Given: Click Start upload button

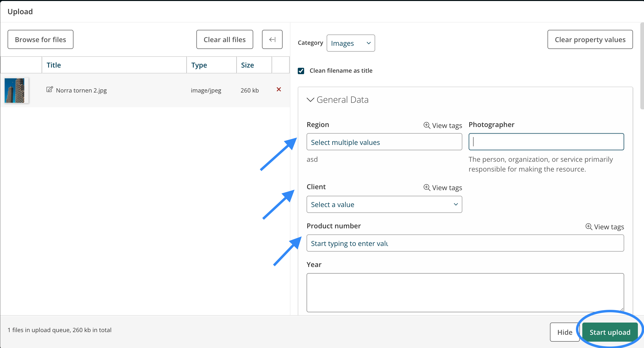Looking at the screenshot, I should pos(610,332).
